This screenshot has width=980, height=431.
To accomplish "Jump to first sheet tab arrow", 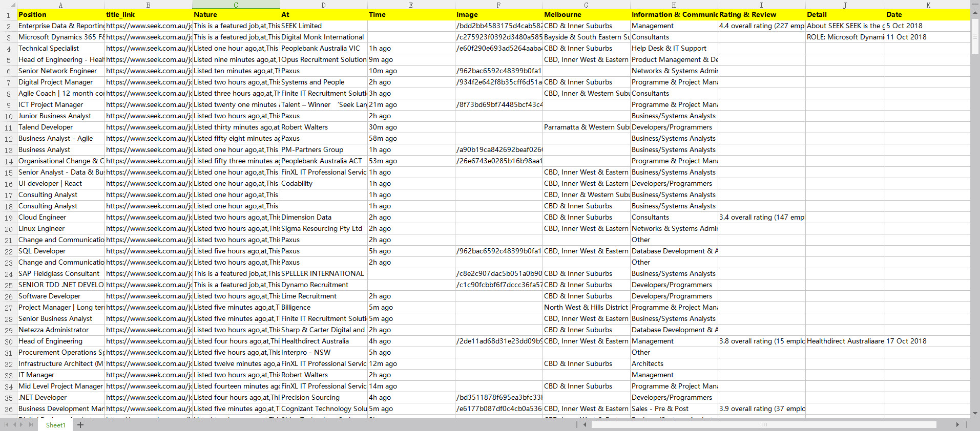I will [x=6, y=425].
